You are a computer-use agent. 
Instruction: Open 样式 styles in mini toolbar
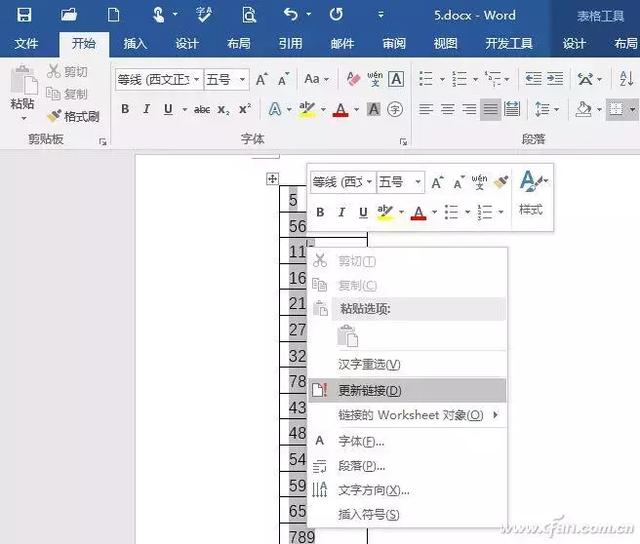click(531, 193)
